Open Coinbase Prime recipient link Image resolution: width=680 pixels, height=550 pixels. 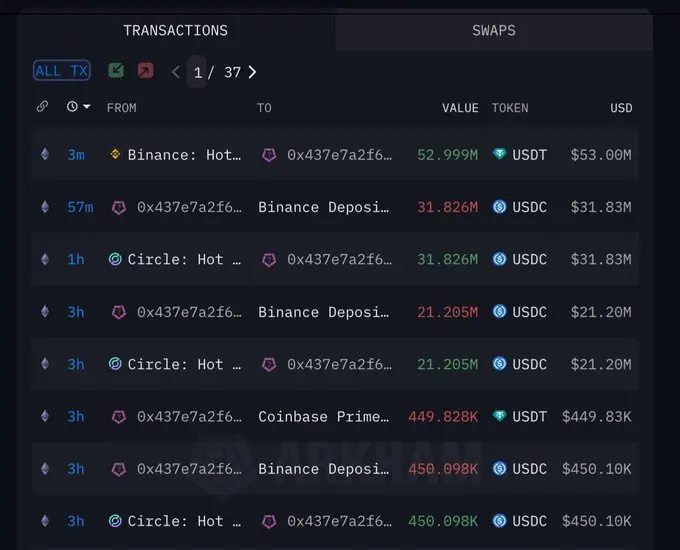324,417
